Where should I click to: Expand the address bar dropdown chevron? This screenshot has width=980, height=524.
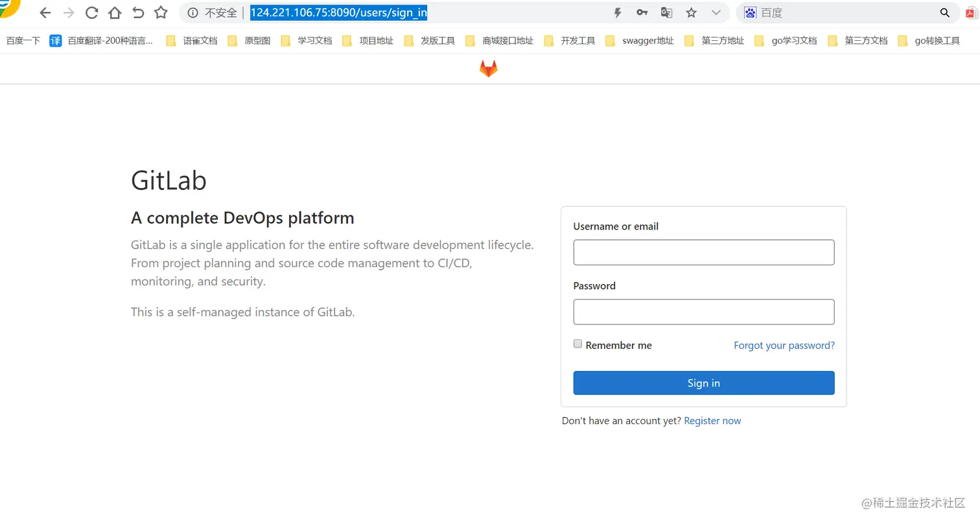tap(716, 12)
